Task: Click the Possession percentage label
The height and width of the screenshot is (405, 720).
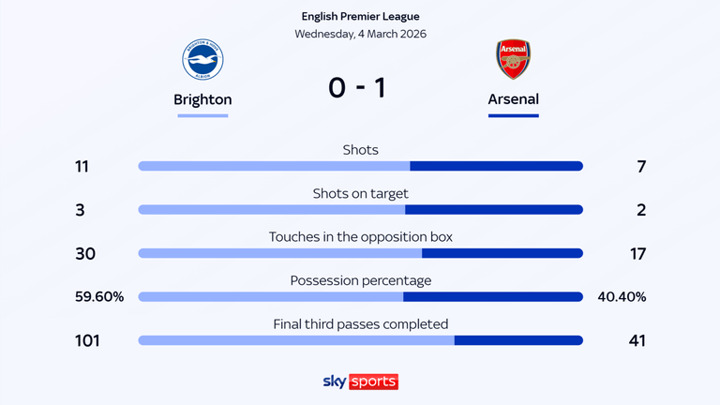Action: click(x=360, y=281)
